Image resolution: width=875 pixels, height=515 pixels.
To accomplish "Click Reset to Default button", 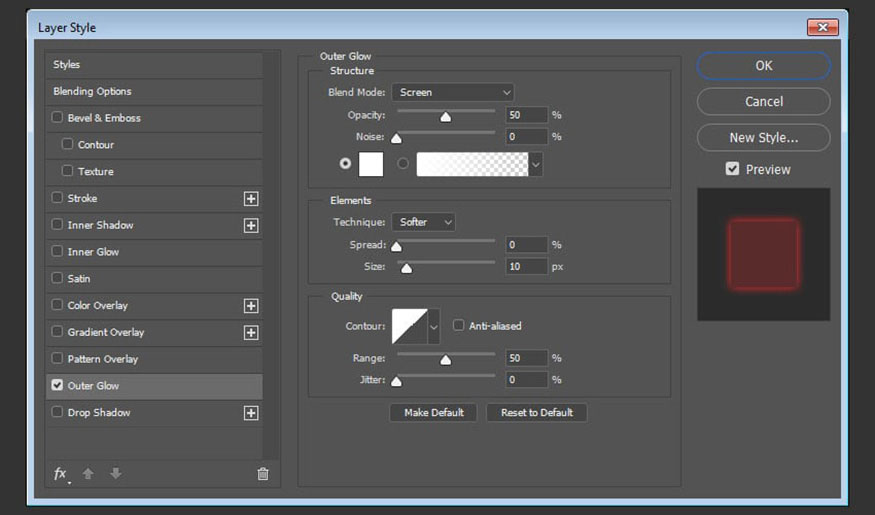I will tap(537, 413).
